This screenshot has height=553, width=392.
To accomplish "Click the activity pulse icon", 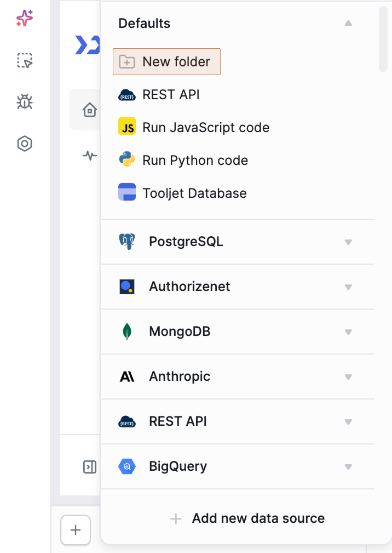I will point(89,155).
